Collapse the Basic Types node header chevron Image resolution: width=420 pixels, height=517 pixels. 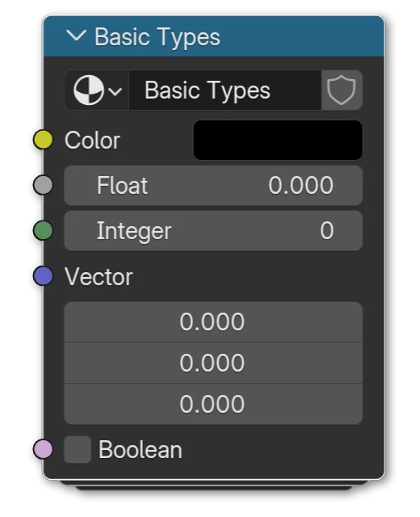76,36
